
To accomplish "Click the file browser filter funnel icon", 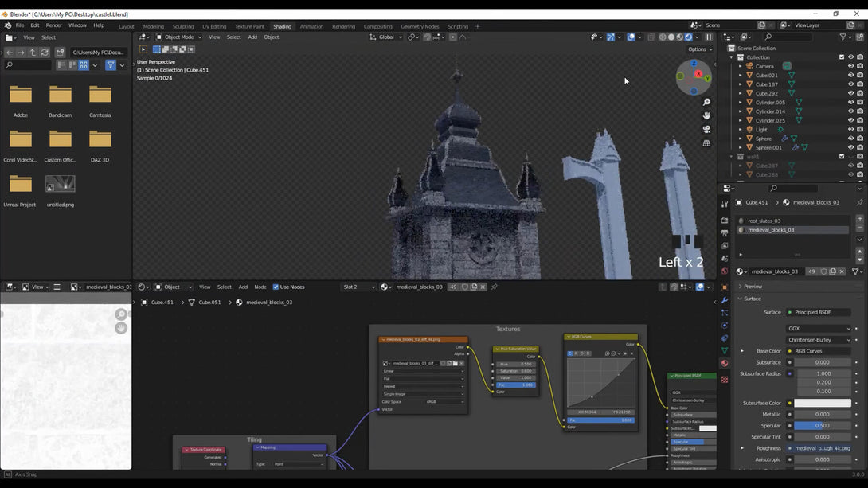I will (111, 65).
